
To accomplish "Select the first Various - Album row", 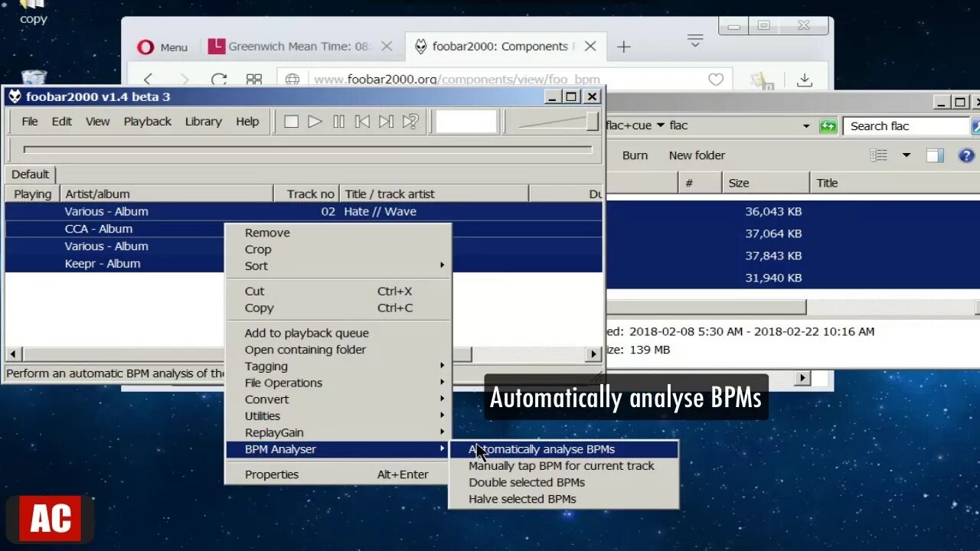I will pos(303,212).
